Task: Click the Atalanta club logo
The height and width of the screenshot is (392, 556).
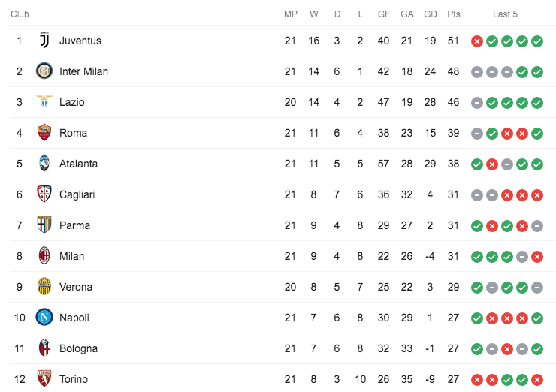Action: [44, 164]
